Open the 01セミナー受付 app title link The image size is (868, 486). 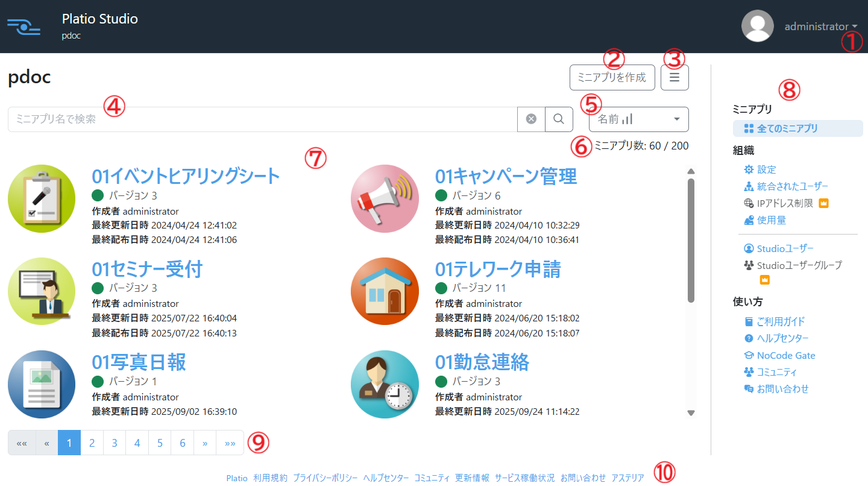click(147, 269)
